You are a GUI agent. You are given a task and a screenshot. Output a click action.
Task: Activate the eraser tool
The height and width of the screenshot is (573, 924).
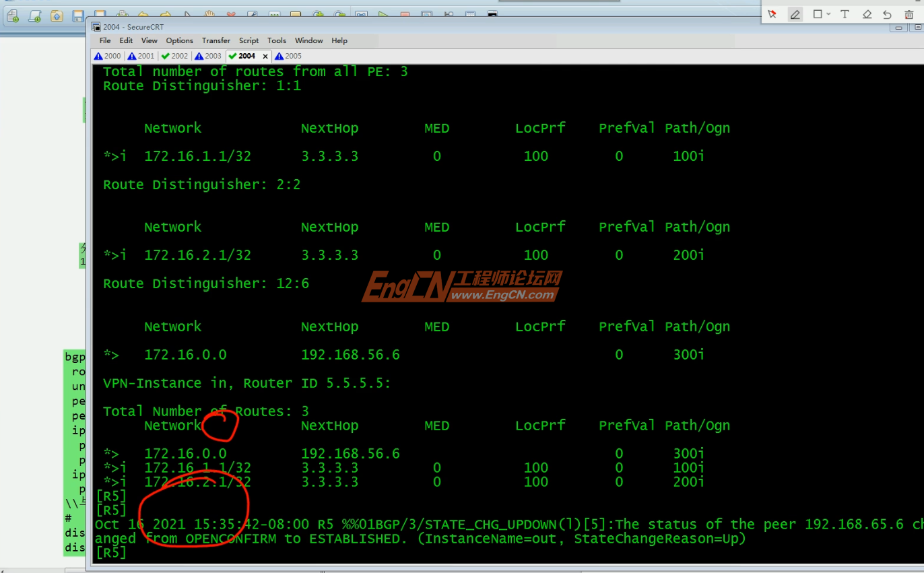coord(867,14)
